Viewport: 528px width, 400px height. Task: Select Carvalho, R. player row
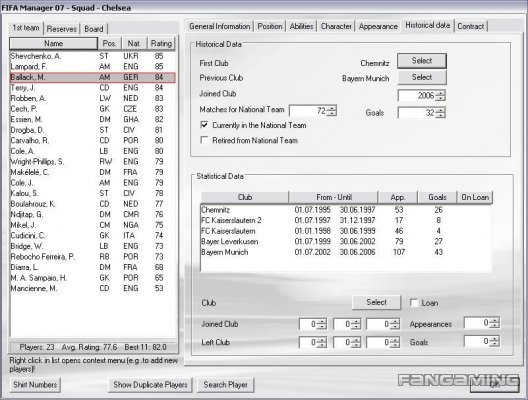coord(93,140)
